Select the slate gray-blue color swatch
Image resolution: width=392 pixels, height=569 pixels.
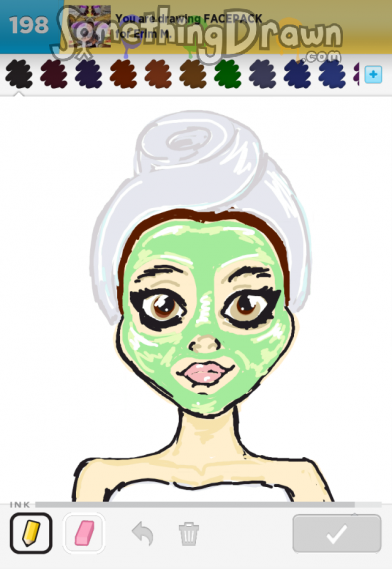coord(263,74)
